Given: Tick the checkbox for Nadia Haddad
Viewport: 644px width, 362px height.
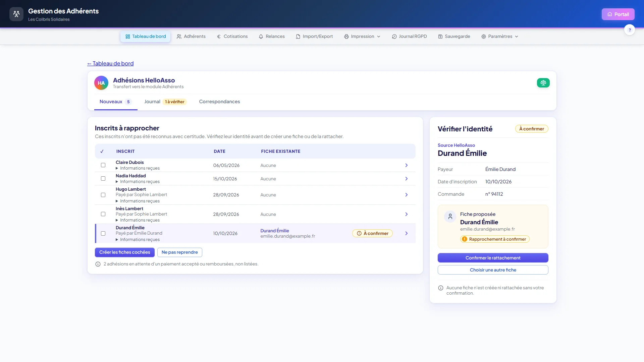Looking at the screenshot, I should coord(103,179).
